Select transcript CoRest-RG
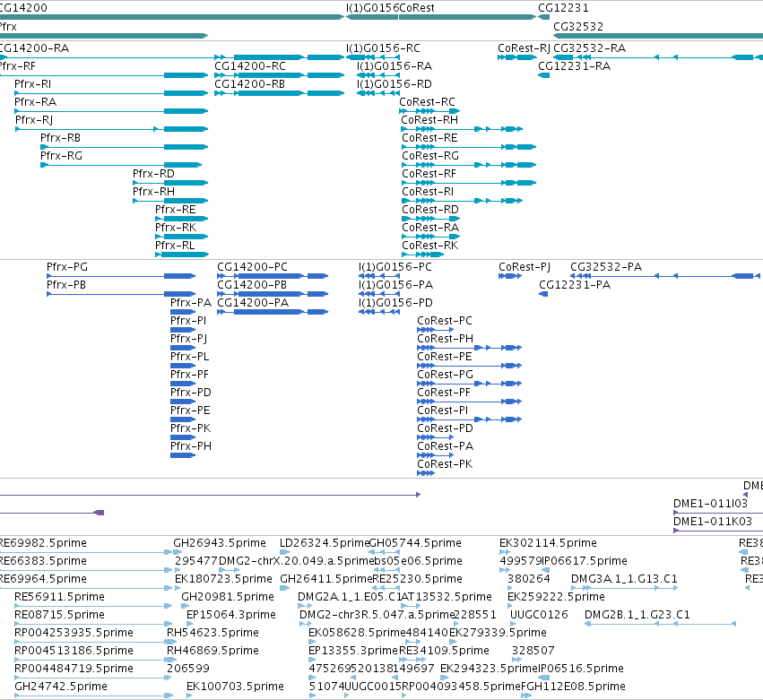The height and width of the screenshot is (700, 763). [469, 165]
